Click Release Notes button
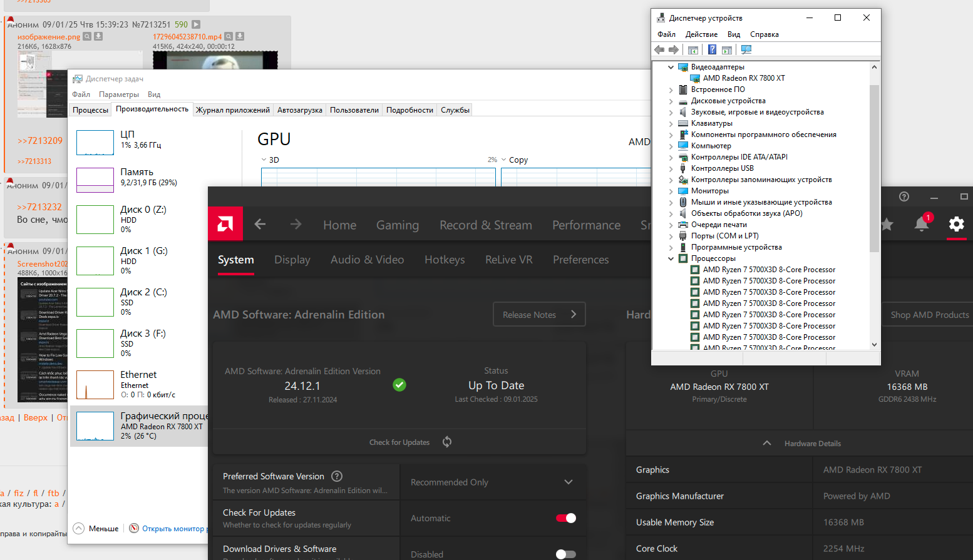 [x=539, y=314]
